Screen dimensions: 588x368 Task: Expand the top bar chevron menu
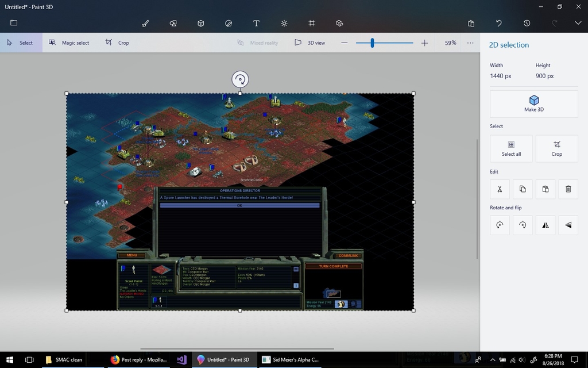[x=578, y=23]
